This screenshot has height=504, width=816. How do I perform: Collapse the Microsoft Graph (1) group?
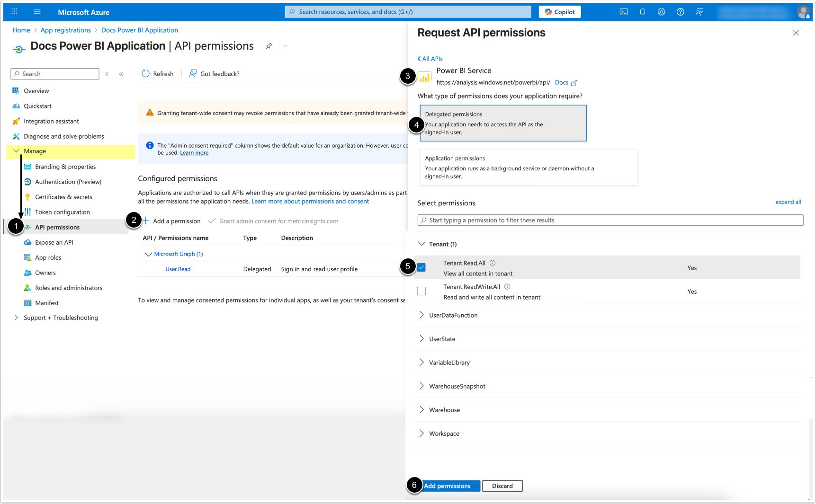148,254
